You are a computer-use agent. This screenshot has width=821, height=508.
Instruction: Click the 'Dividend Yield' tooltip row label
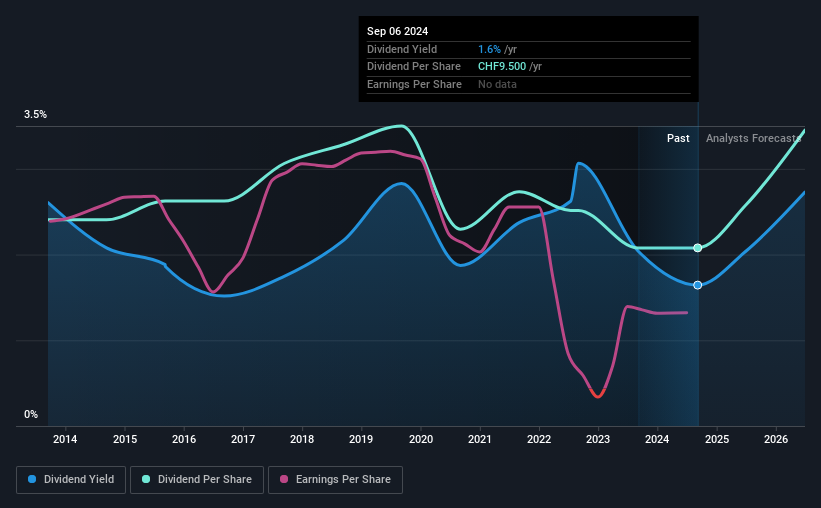click(x=402, y=49)
